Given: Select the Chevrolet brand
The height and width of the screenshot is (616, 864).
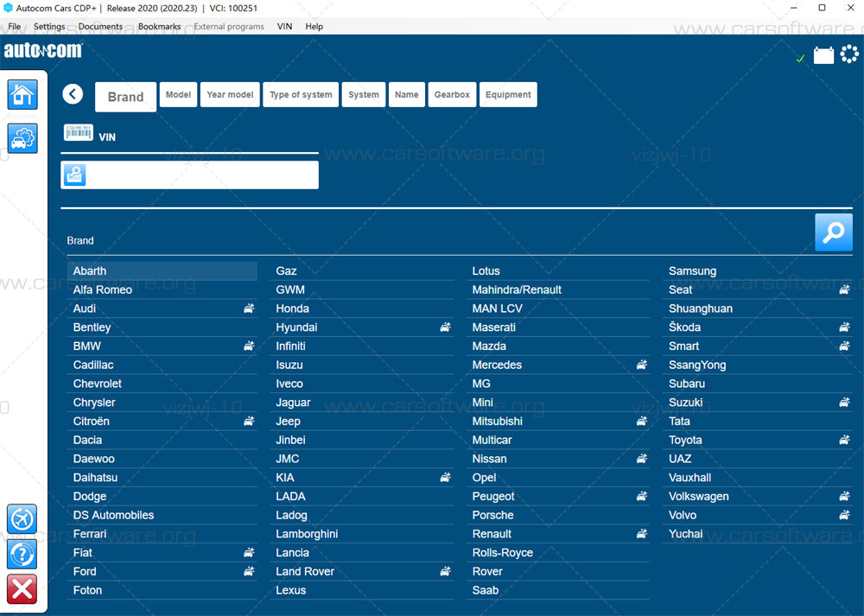Looking at the screenshot, I should [x=162, y=384].
